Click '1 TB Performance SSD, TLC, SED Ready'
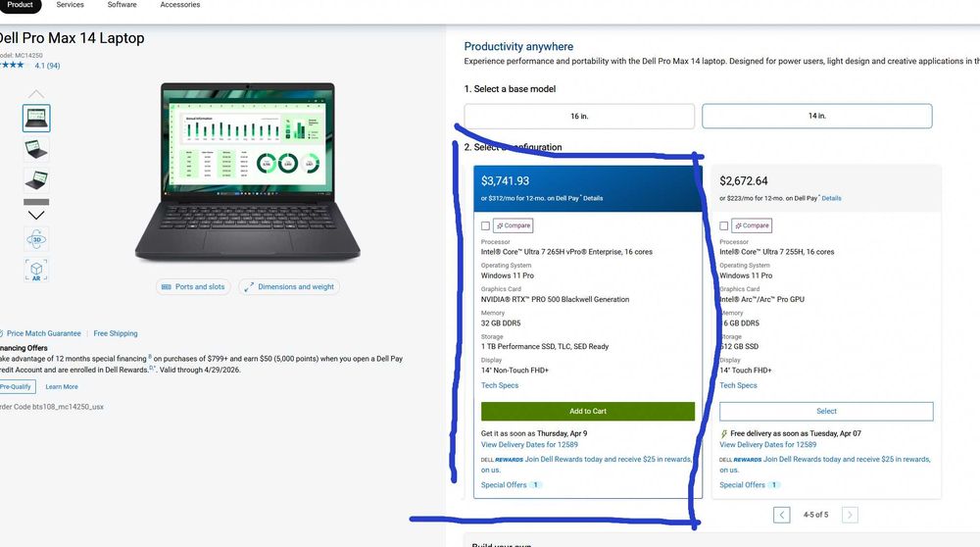The width and height of the screenshot is (980, 547). point(545,346)
